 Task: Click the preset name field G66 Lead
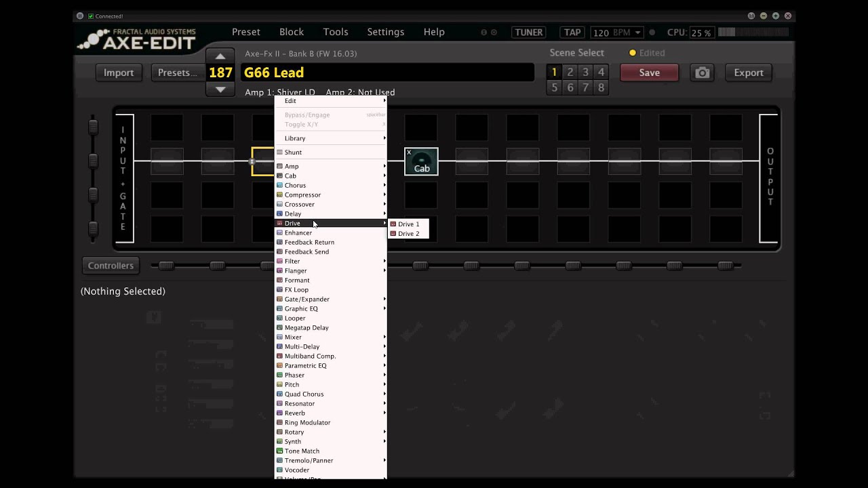(387, 73)
